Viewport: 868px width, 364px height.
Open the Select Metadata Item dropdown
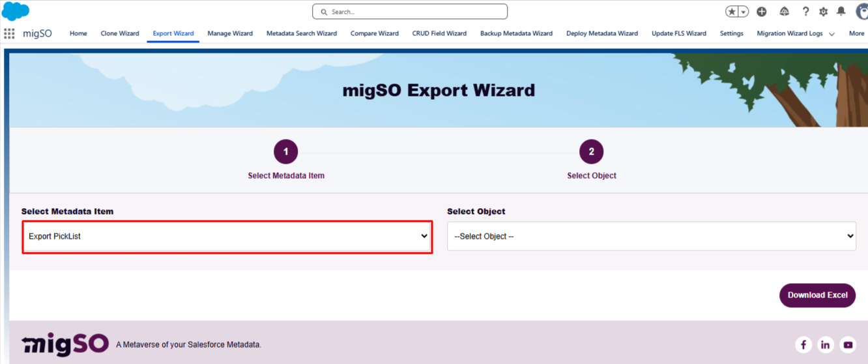227,236
